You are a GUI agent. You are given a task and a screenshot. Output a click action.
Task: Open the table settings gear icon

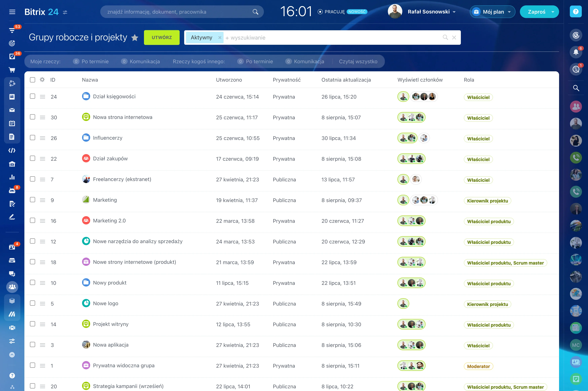point(42,80)
